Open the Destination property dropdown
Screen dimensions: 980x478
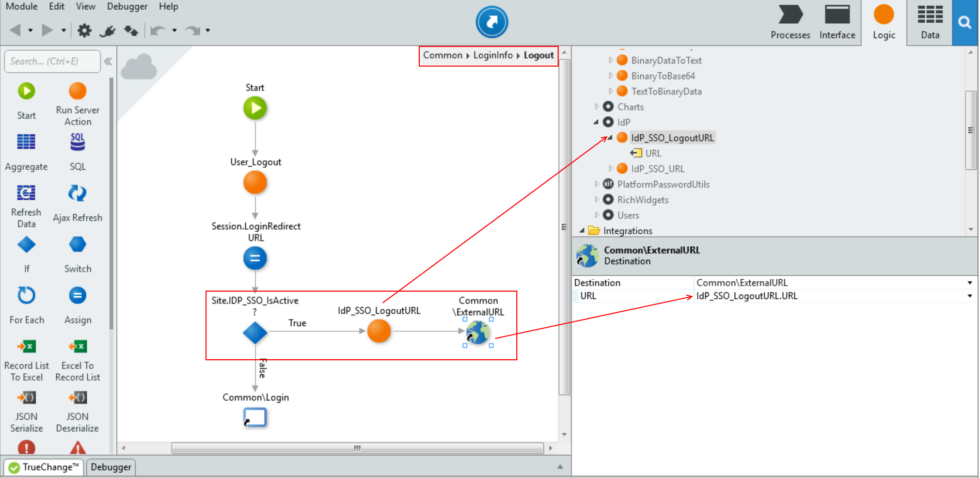point(969,283)
